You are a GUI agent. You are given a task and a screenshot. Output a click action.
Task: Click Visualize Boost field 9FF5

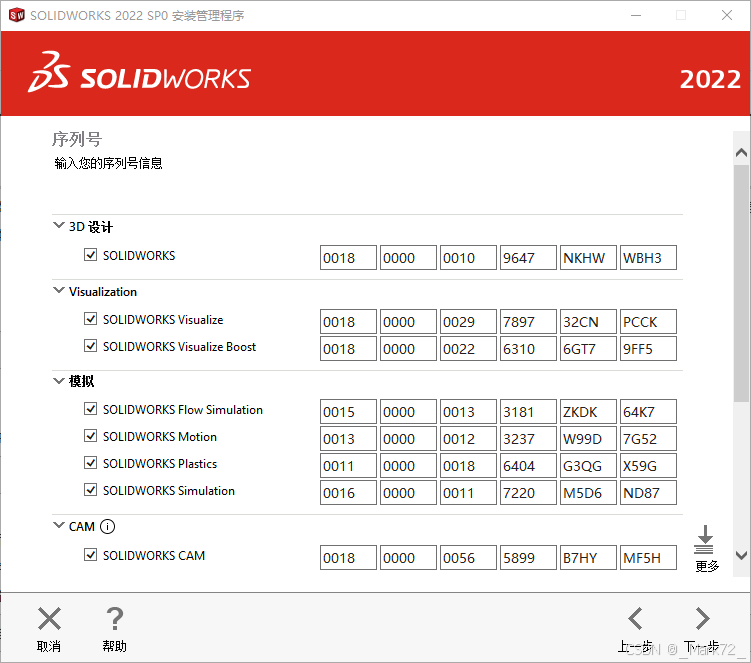648,348
